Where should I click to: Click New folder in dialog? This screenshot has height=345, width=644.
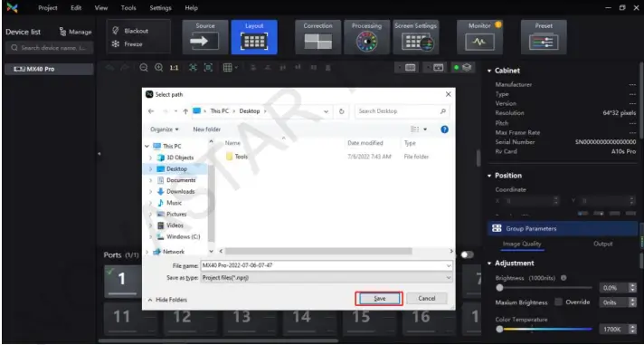click(206, 129)
